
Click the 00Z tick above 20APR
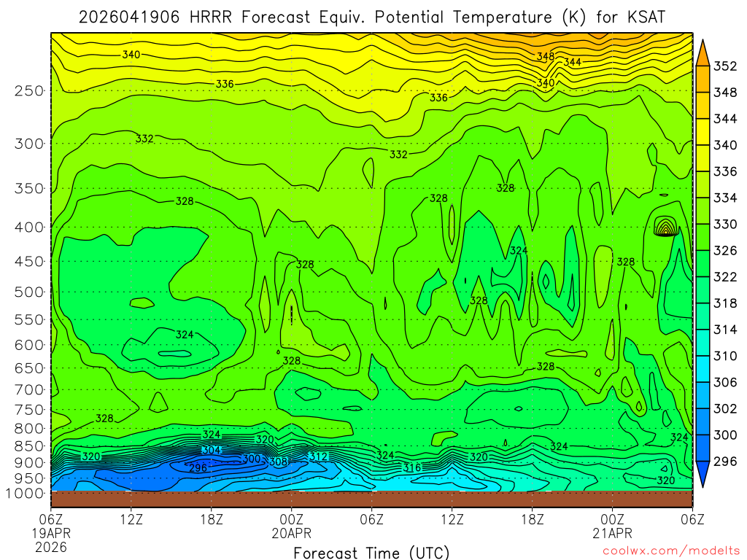click(x=291, y=518)
